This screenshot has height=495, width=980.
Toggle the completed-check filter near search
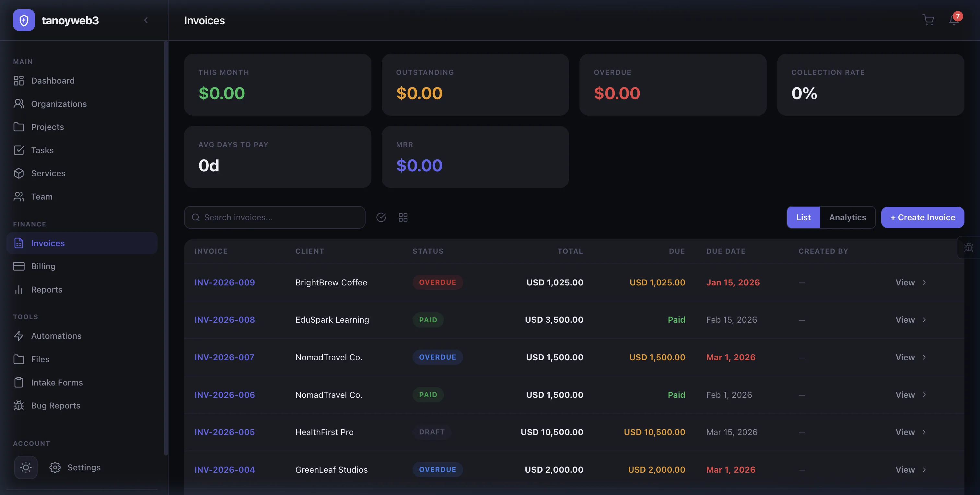click(381, 217)
